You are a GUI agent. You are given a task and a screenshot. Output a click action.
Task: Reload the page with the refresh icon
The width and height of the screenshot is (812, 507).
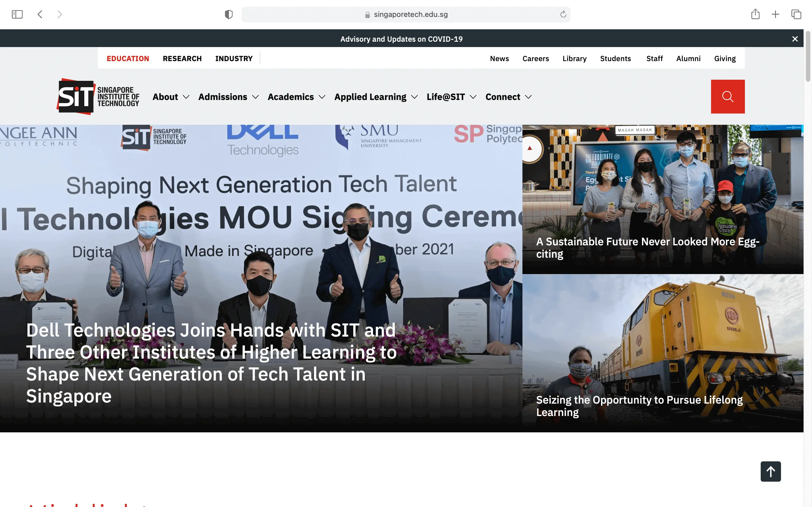coord(563,14)
